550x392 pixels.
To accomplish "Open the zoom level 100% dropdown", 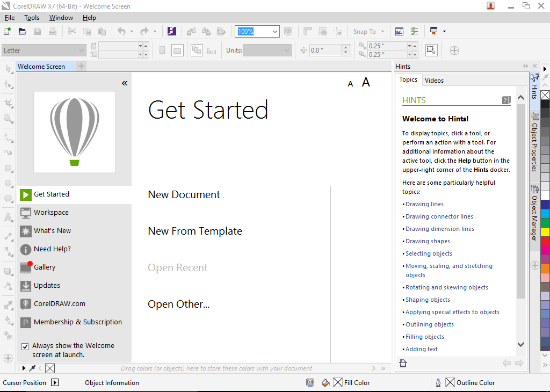I will (275, 32).
